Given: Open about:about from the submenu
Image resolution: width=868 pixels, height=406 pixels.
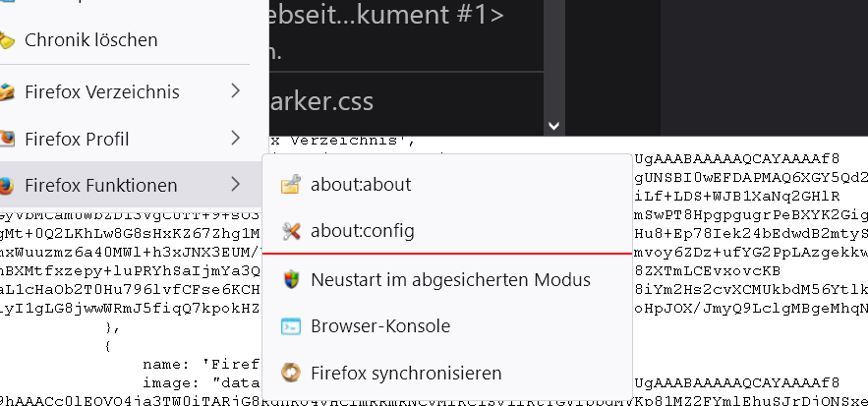Looking at the screenshot, I should (361, 185).
